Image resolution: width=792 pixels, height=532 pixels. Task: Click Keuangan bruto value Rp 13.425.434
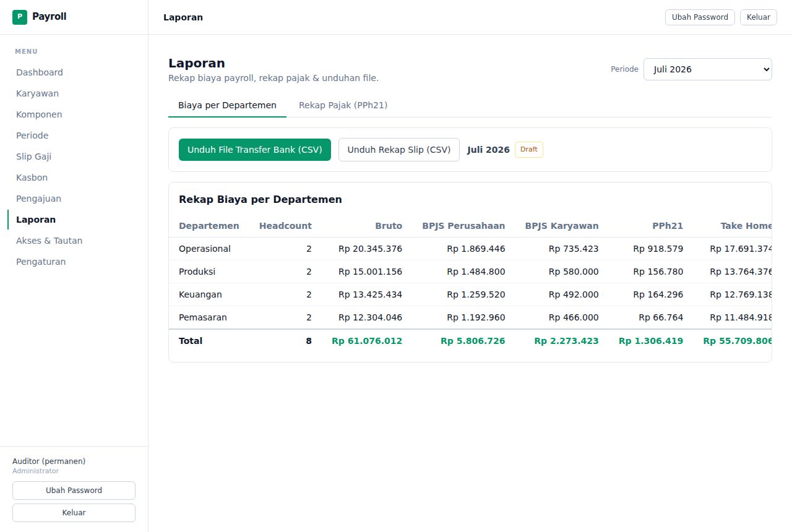370,294
